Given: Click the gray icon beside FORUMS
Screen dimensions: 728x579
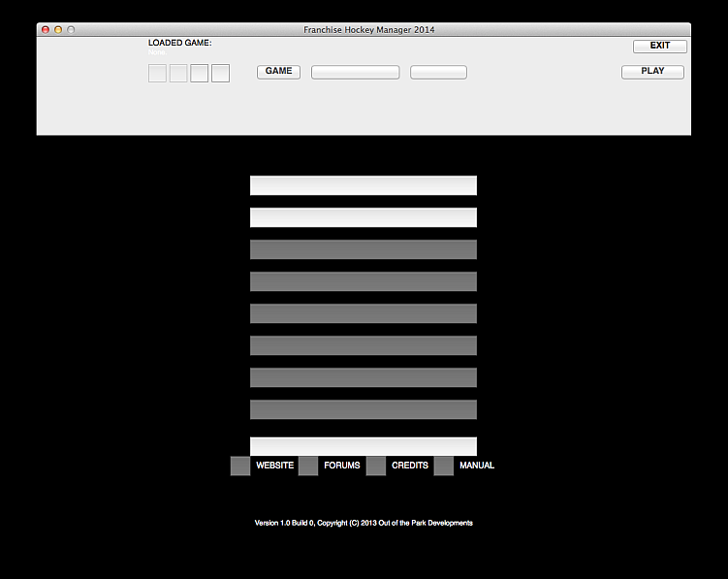Looking at the screenshot, I should pyautogui.click(x=308, y=466).
